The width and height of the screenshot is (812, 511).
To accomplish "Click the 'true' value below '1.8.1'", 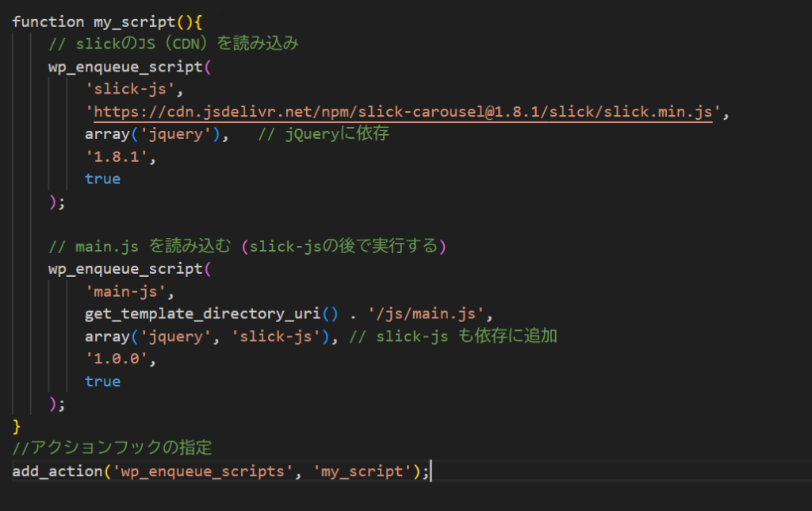I will [x=103, y=179].
